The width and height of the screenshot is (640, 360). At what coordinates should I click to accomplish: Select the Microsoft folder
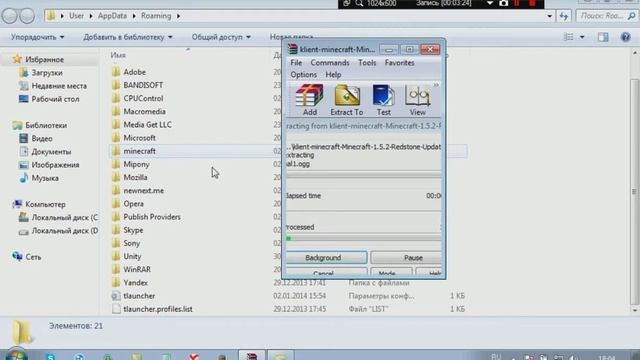click(139, 138)
